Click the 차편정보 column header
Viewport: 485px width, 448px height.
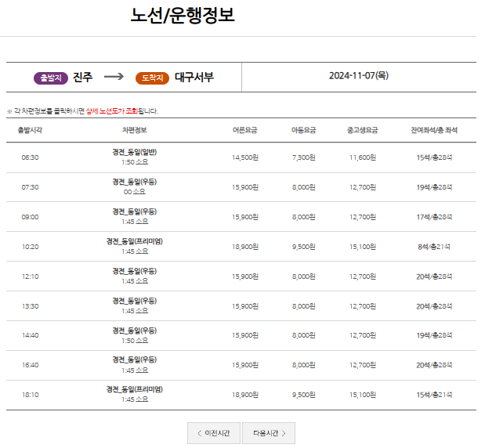pos(135,130)
